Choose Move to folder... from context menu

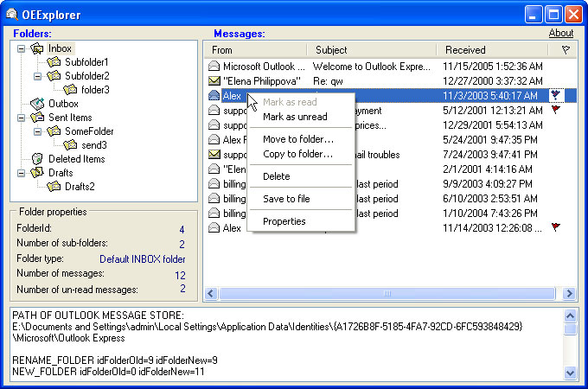(301, 139)
